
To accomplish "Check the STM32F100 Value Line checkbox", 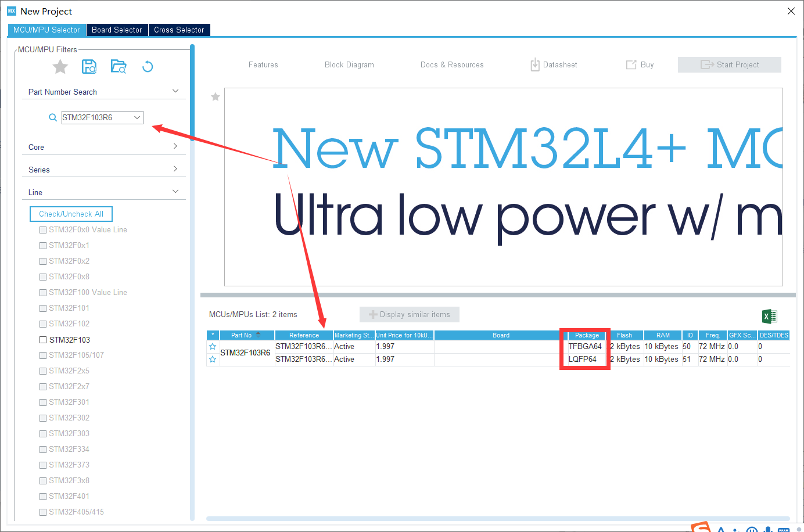I will [x=43, y=293].
